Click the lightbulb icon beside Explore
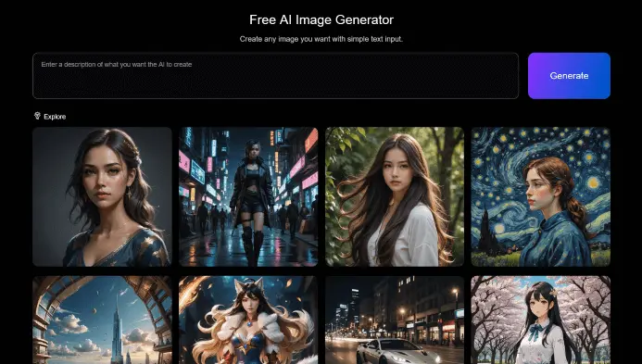Viewport: 642px width, 364px height. coord(37,117)
